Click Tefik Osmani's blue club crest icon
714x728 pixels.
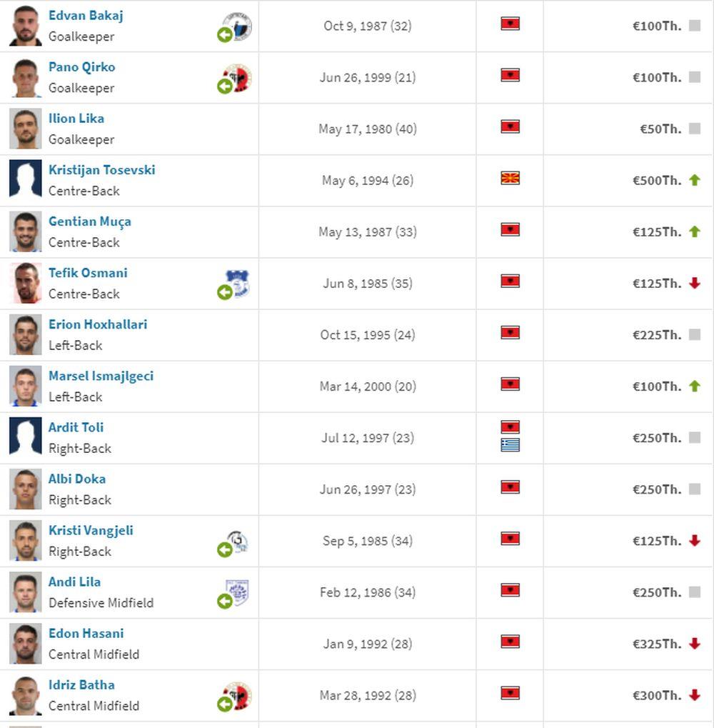pyautogui.click(x=236, y=284)
